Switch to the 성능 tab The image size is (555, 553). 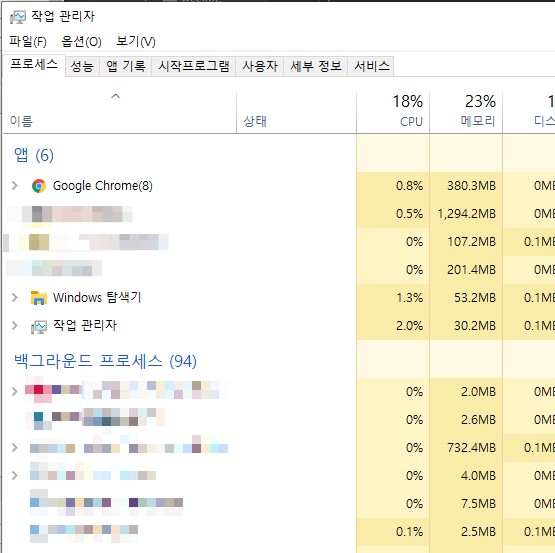[82, 66]
